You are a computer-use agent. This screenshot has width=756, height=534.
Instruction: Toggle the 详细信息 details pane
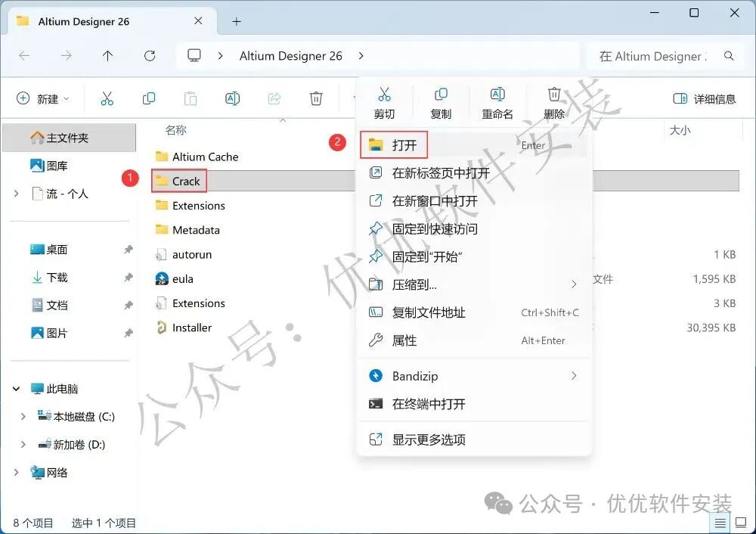coord(705,99)
